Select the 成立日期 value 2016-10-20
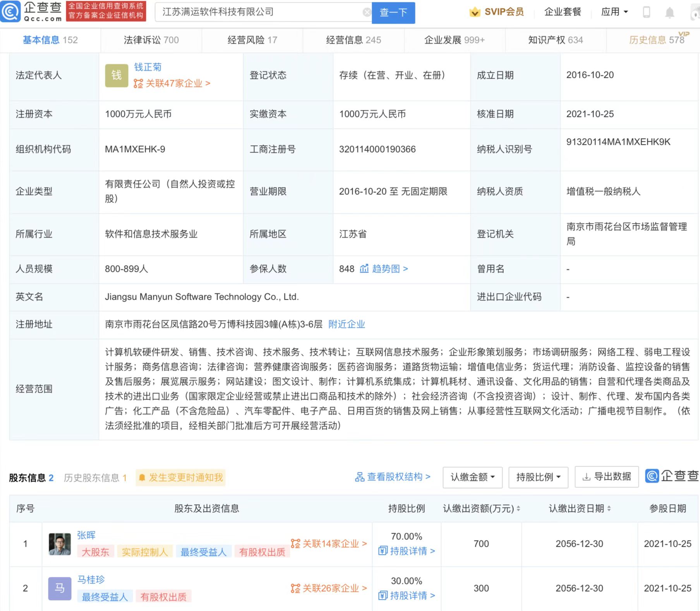 (x=590, y=75)
